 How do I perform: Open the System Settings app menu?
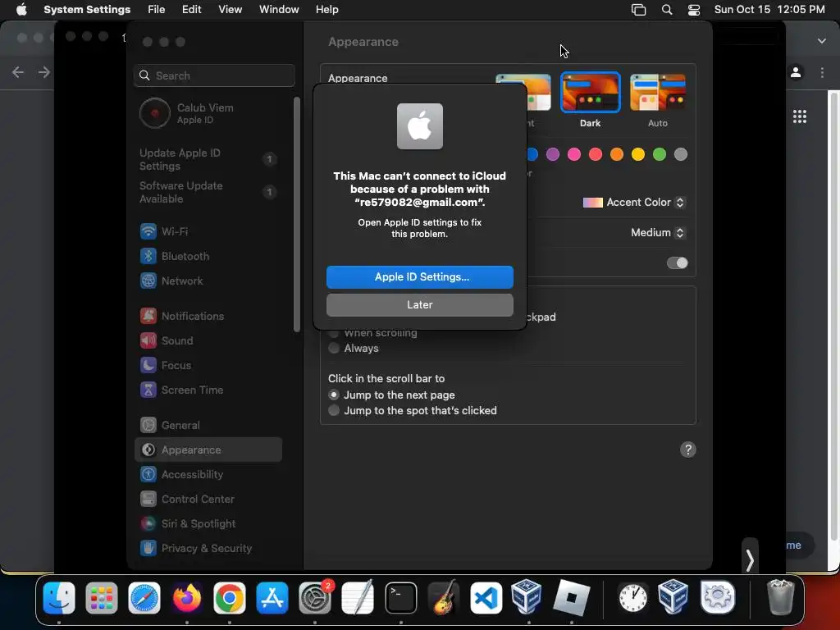[87, 10]
